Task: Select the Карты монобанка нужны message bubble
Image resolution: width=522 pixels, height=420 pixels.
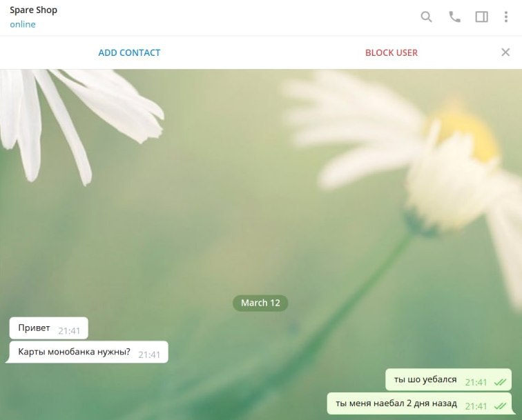Action: pos(87,352)
